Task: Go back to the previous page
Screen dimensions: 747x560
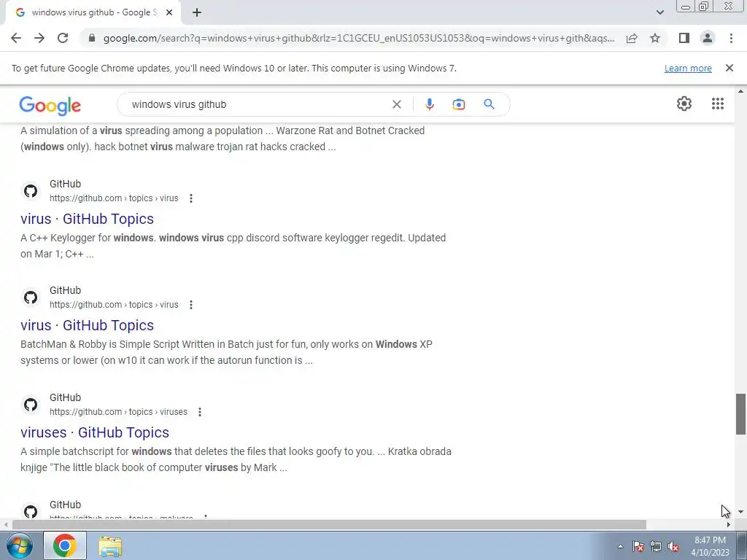Action: 16,38
